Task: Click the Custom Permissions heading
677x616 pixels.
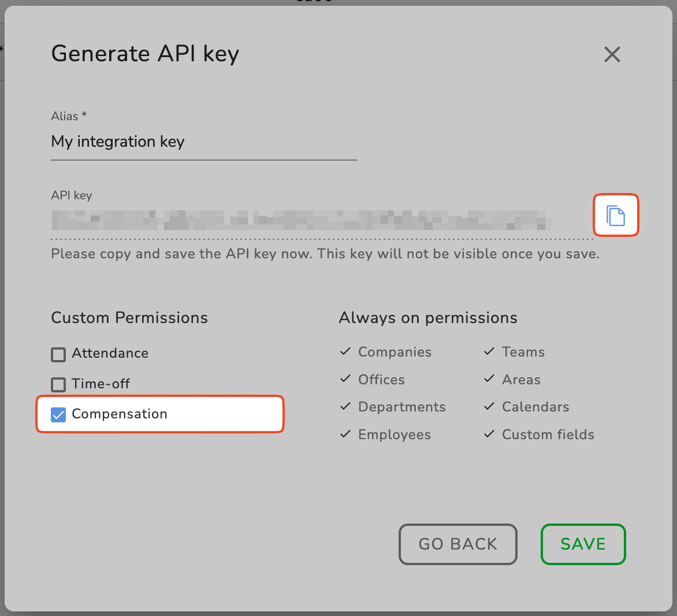Action: click(x=129, y=318)
